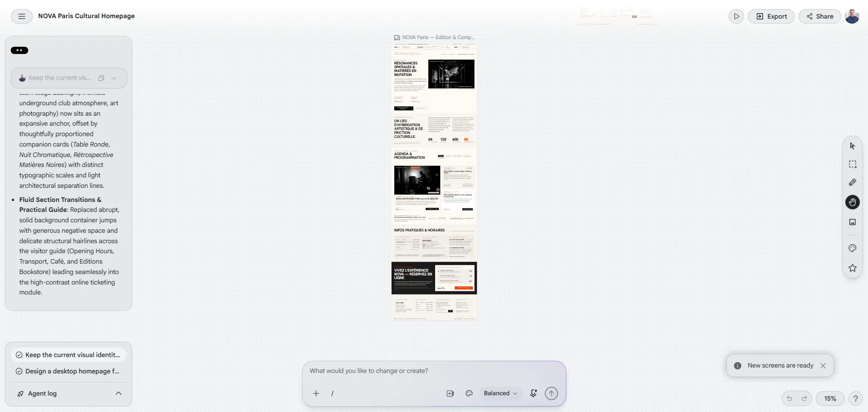Start the preview with the play button
Image resolution: width=868 pixels, height=412 pixels.
coord(736,16)
